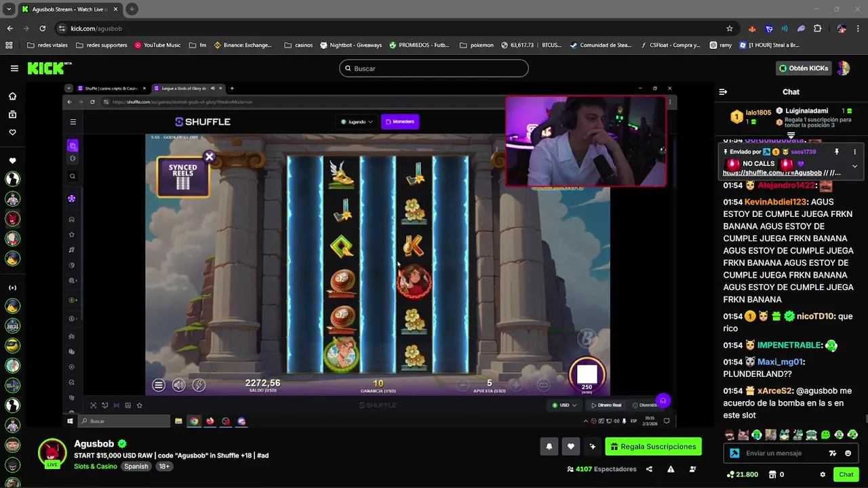Click text formatting icon in chat input

pyautogui.click(x=833, y=453)
